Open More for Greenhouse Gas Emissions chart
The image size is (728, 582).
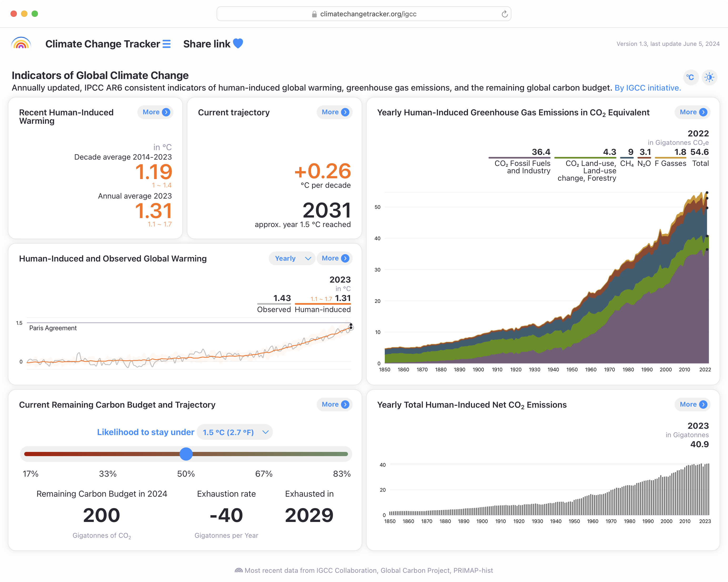coord(692,112)
